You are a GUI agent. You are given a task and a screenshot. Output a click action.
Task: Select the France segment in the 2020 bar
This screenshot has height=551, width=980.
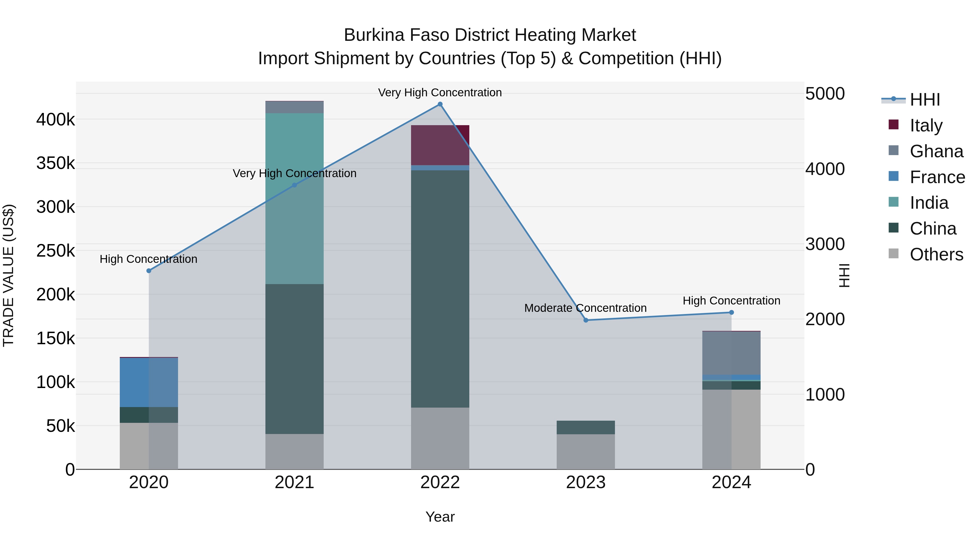tap(149, 383)
